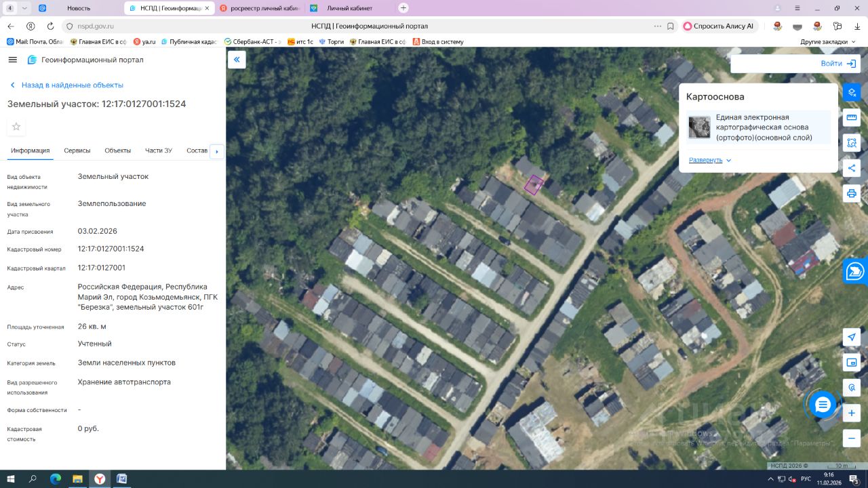
Task: Open the Yandex home button in toolbar
Action: click(31, 26)
